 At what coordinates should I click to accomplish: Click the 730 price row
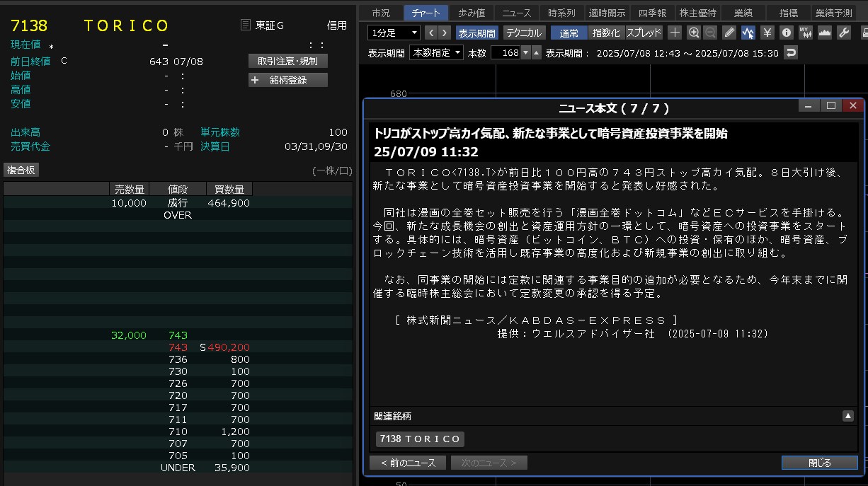click(178, 371)
